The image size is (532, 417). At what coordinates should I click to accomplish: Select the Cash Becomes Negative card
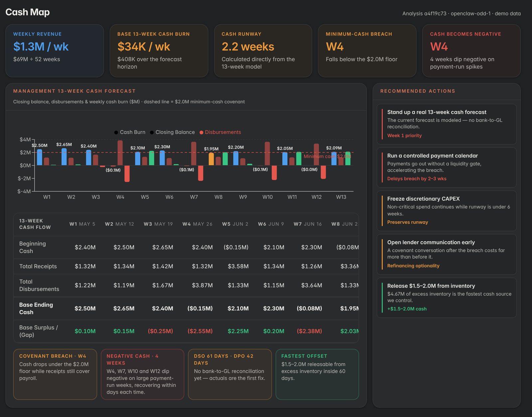pyautogui.click(x=471, y=51)
